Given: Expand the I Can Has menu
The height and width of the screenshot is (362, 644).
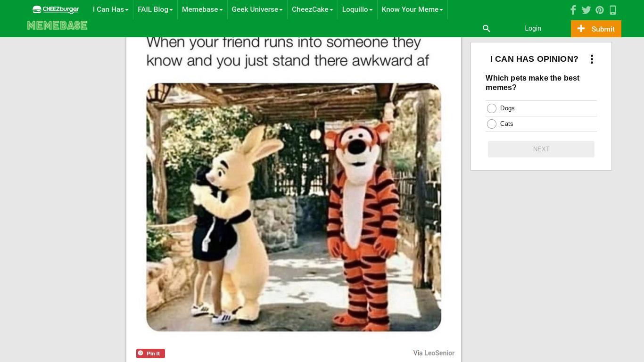Looking at the screenshot, I should click(x=111, y=9).
